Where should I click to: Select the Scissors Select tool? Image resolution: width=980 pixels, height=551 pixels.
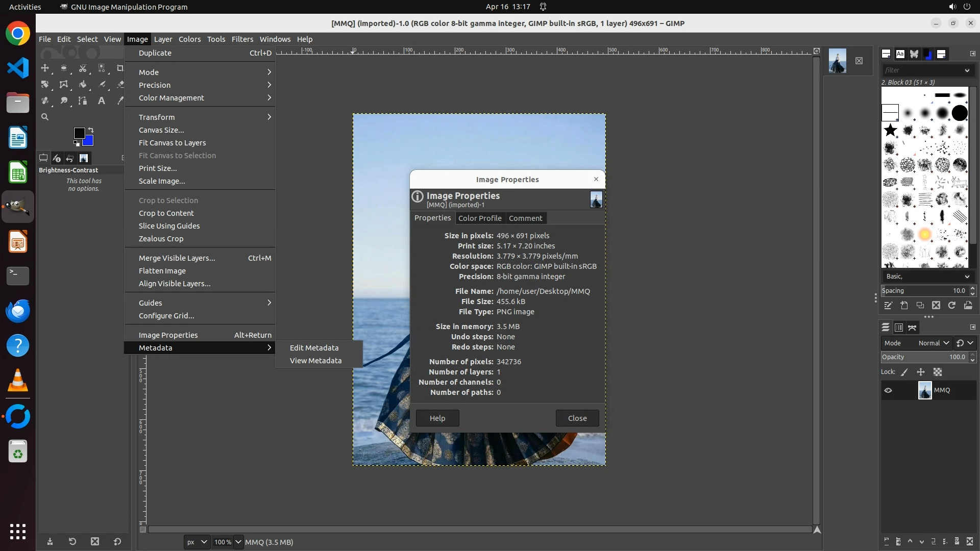click(x=83, y=68)
